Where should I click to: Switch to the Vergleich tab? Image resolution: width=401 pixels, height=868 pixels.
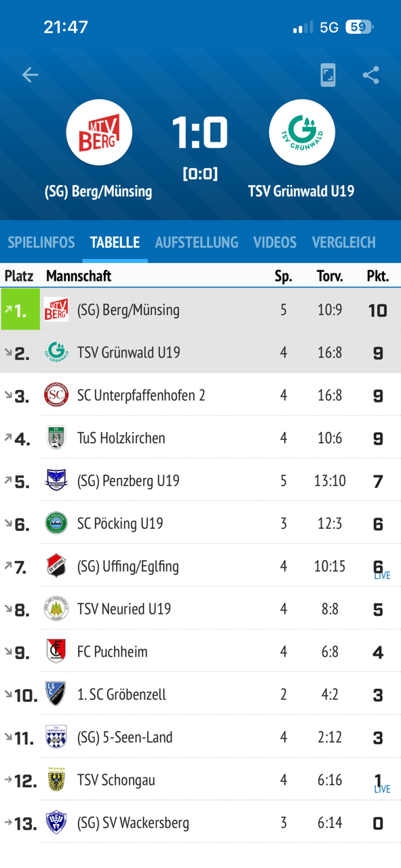pos(344,242)
